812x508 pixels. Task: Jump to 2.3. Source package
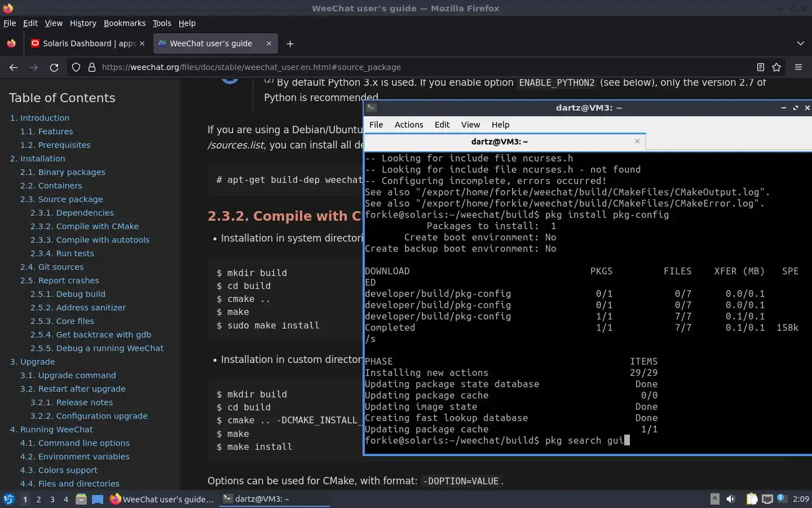point(61,199)
